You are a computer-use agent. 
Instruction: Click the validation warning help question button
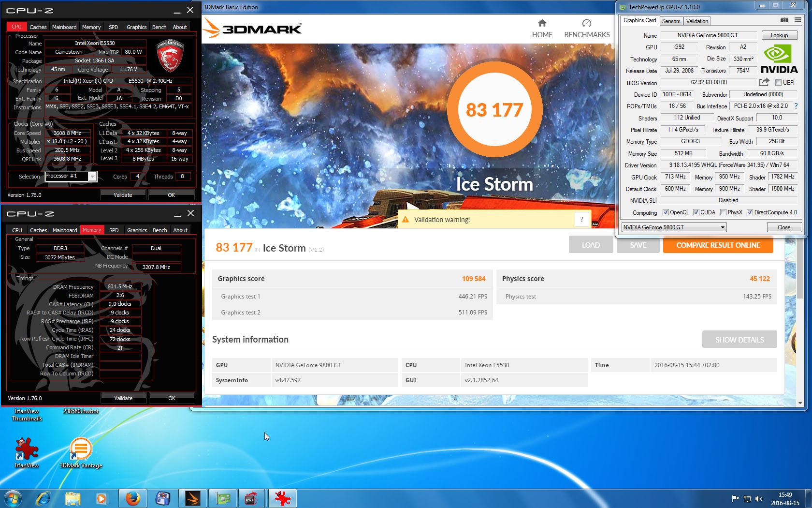[581, 219]
